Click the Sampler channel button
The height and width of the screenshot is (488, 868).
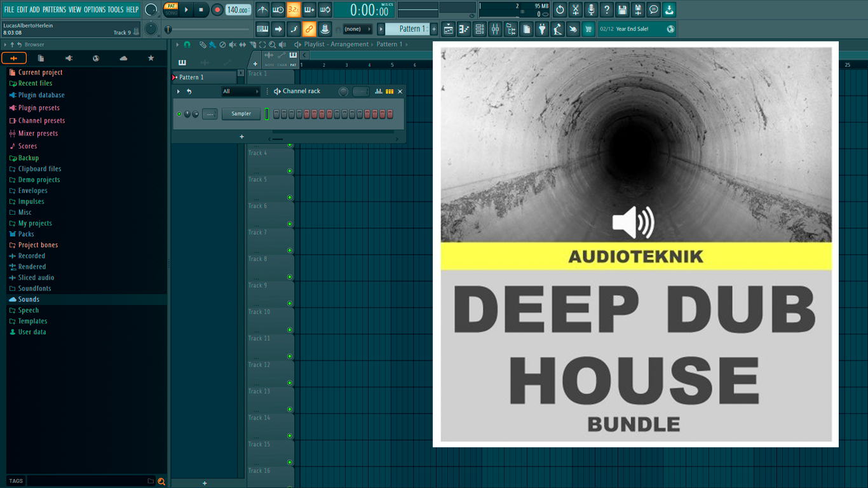coord(241,114)
